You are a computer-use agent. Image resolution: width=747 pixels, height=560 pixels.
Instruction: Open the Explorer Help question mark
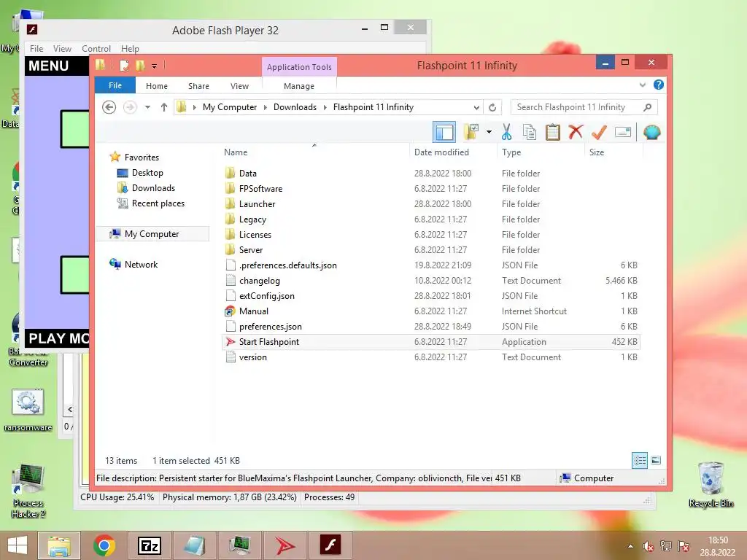tap(659, 85)
